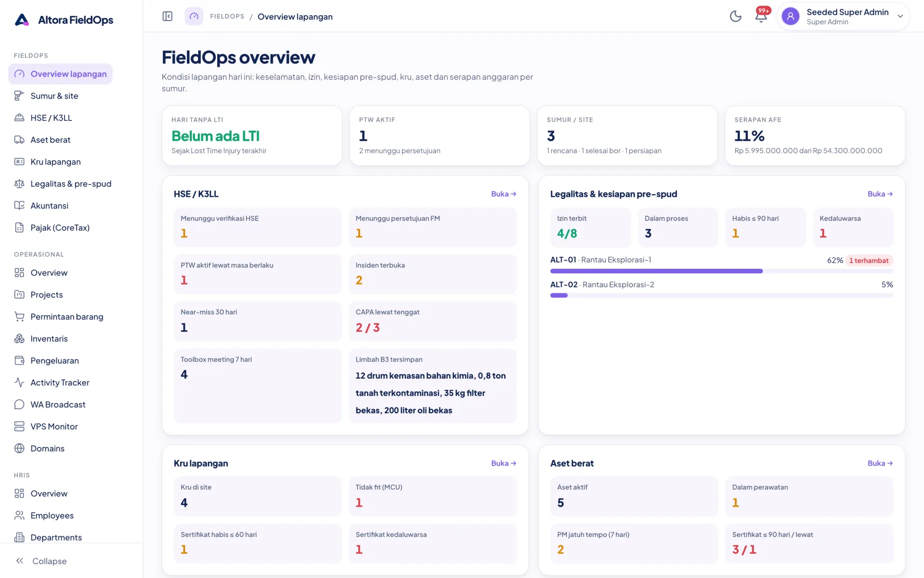Collapse the sidebar with Collapse button
The image size is (924, 578).
click(x=41, y=561)
